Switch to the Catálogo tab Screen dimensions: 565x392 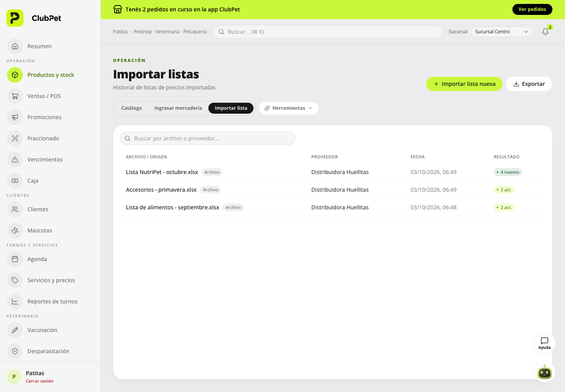click(x=131, y=108)
